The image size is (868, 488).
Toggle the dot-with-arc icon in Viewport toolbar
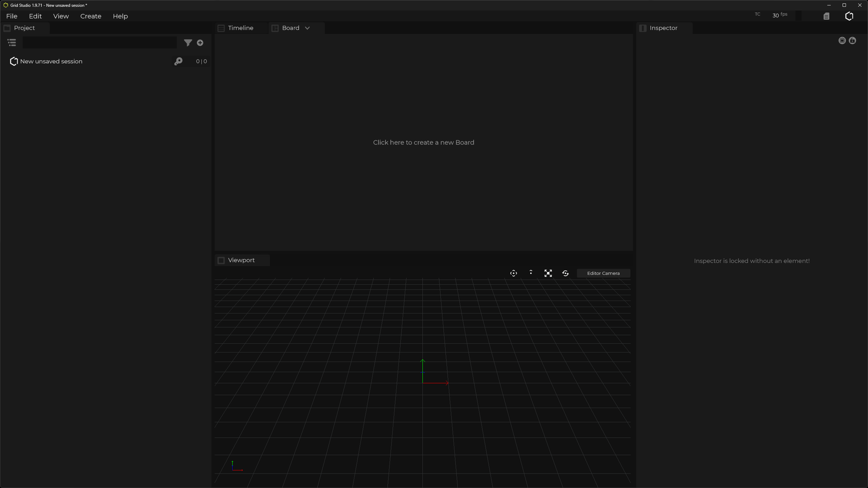coord(531,273)
